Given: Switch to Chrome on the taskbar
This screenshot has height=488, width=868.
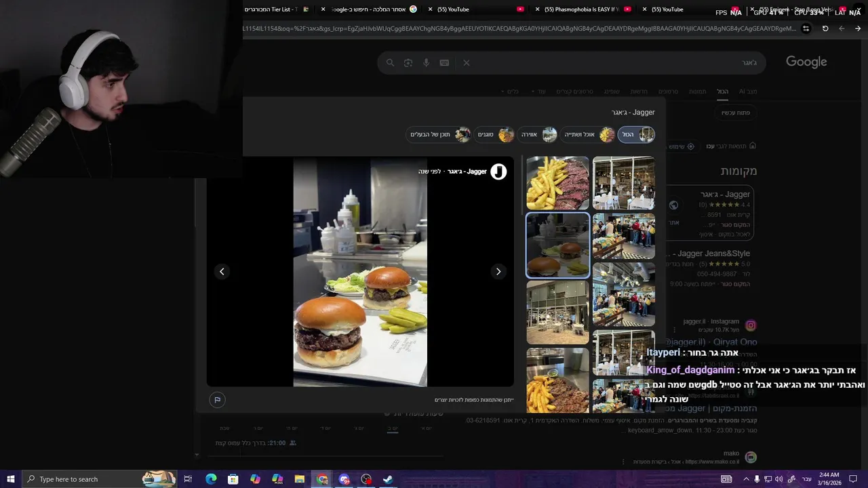Looking at the screenshot, I should coord(322,479).
